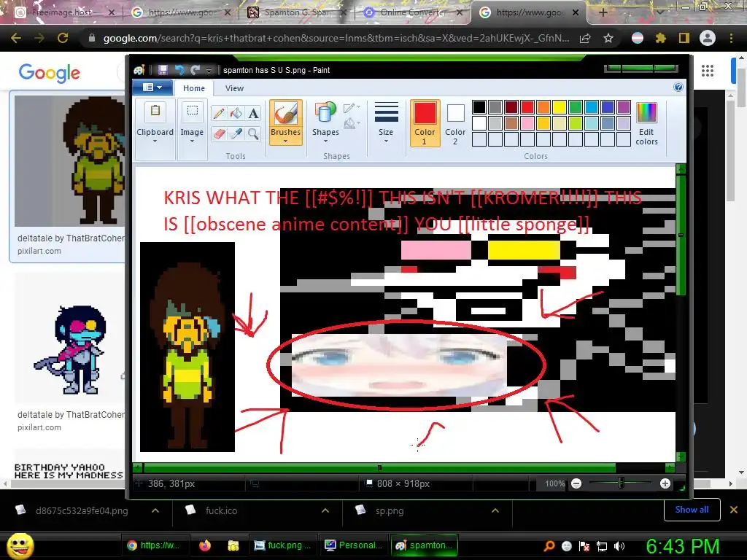Click zoom in plus button in Paint

tap(665, 484)
